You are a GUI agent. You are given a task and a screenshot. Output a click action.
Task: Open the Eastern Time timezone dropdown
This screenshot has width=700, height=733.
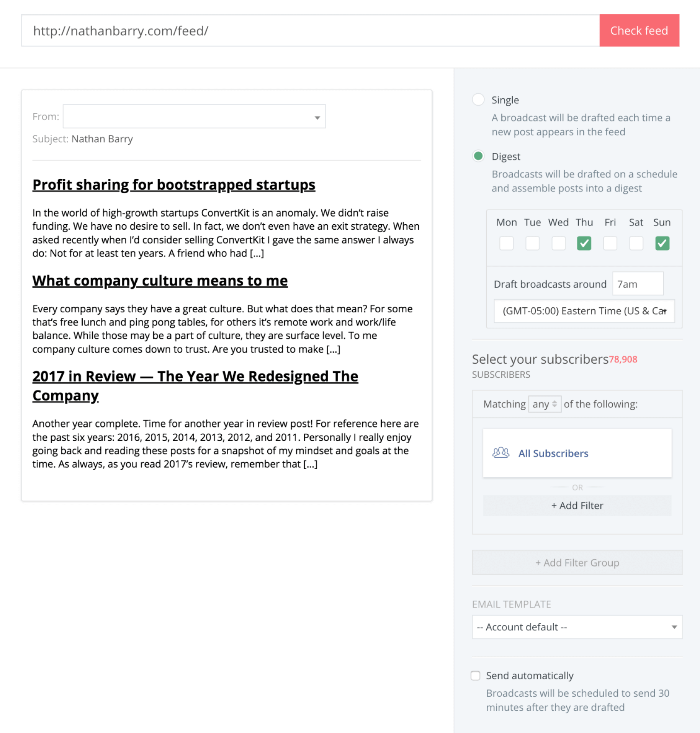point(584,311)
